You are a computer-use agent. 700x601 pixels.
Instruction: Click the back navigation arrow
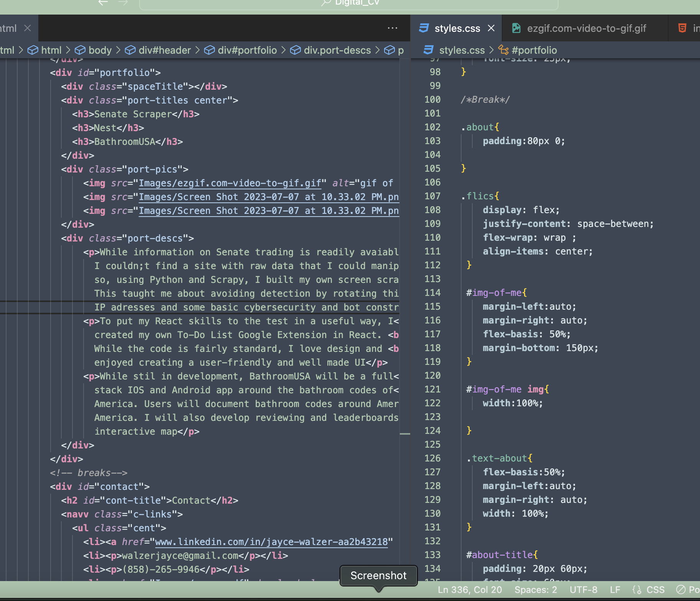103,3
